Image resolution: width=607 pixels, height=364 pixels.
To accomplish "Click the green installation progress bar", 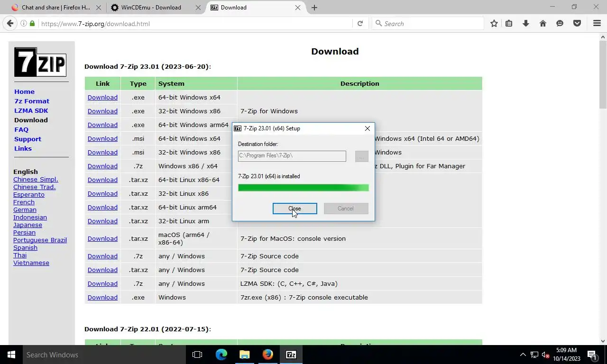I will (x=303, y=188).
